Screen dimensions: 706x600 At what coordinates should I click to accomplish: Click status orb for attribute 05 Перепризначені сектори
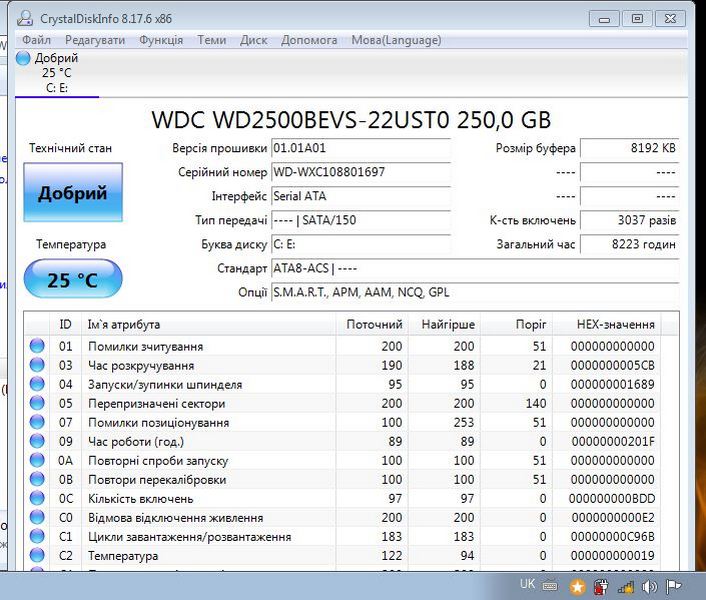click(37, 403)
